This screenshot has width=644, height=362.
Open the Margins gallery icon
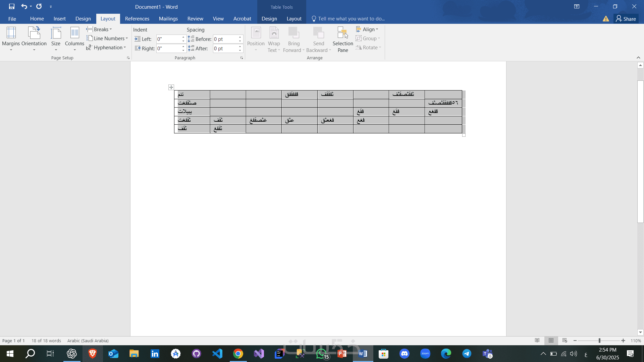11,33
